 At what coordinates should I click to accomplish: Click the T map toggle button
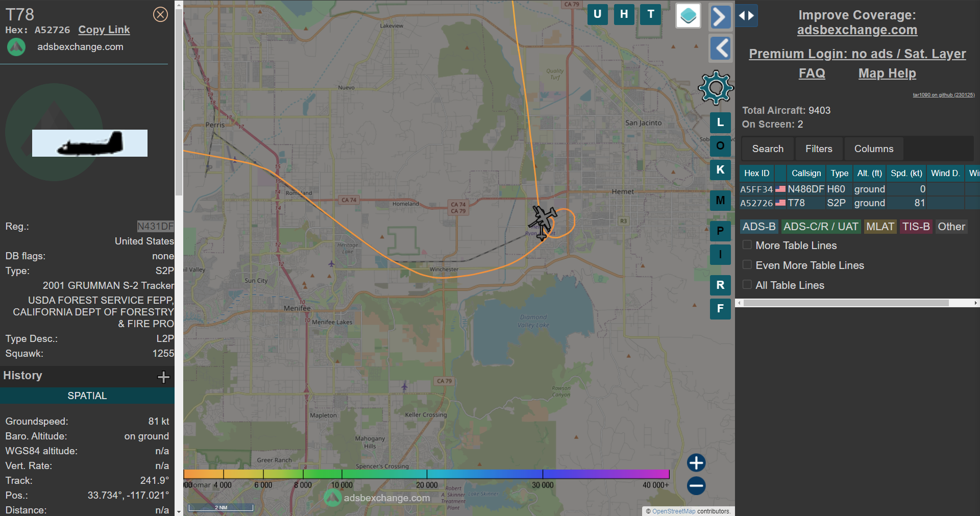tap(650, 14)
